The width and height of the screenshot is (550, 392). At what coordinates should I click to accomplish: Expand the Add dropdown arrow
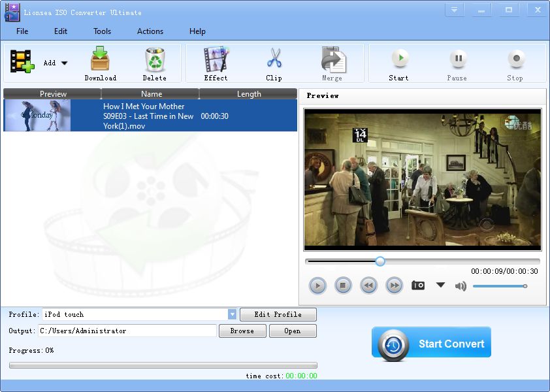(64, 63)
